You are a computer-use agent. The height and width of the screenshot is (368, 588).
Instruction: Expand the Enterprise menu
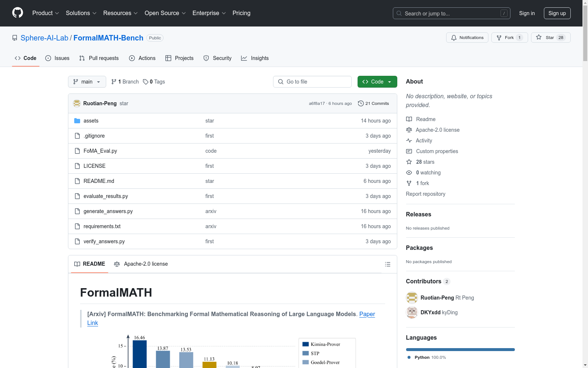209,13
